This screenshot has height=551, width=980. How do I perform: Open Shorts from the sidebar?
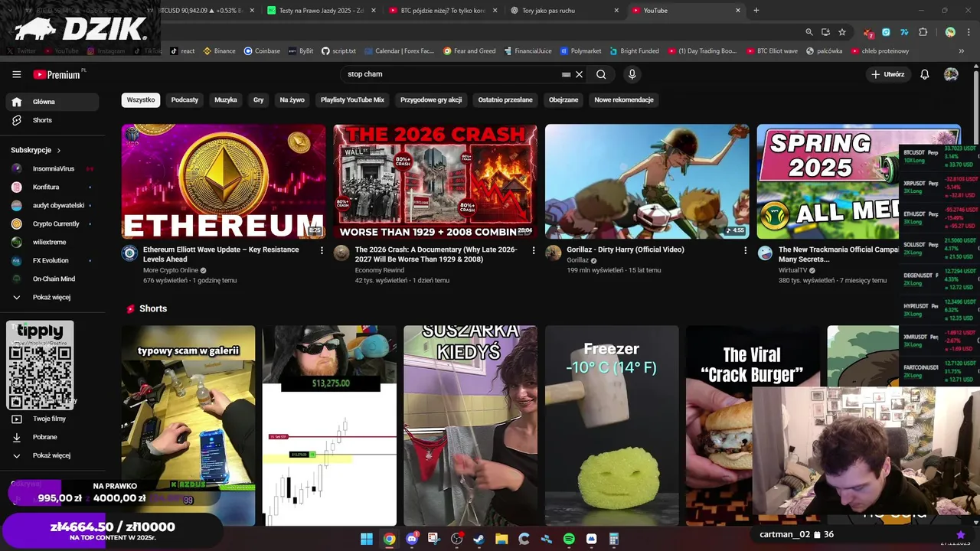point(52,120)
